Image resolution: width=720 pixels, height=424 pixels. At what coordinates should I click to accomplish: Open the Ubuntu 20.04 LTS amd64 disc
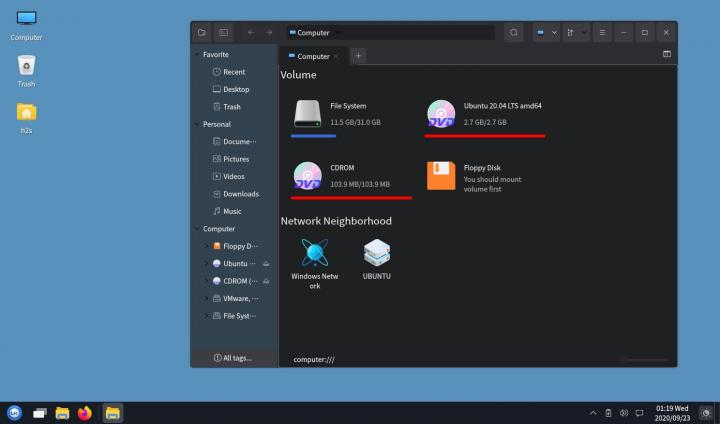point(441,113)
